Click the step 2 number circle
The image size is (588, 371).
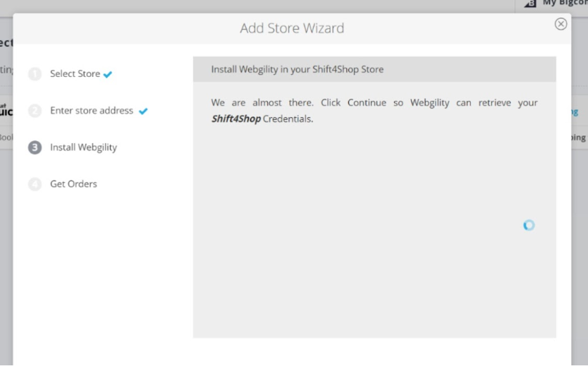tap(35, 111)
